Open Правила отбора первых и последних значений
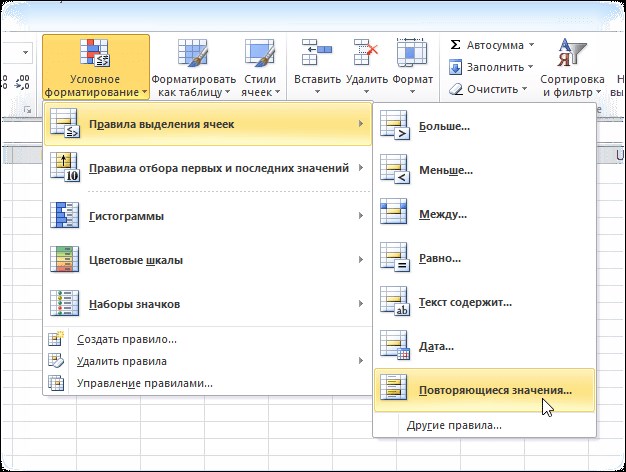The width and height of the screenshot is (626, 472). coord(208,168)
